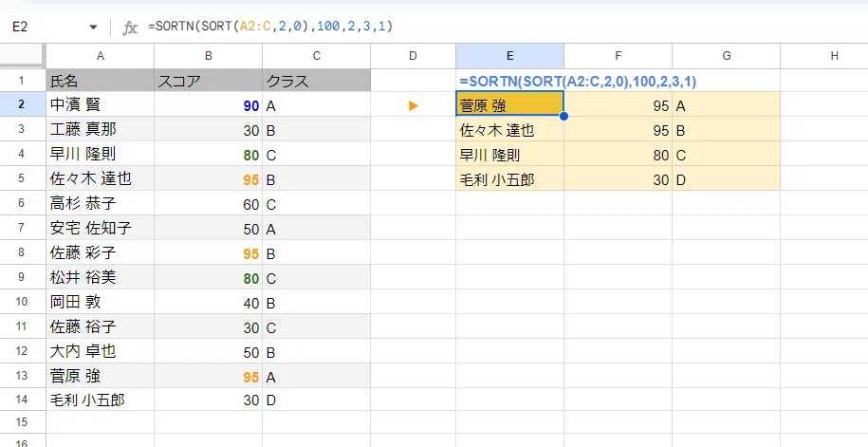This screenshot has width=868, height=447.
Task: Click the select-all corner box
Action: (x=22, y=55)
